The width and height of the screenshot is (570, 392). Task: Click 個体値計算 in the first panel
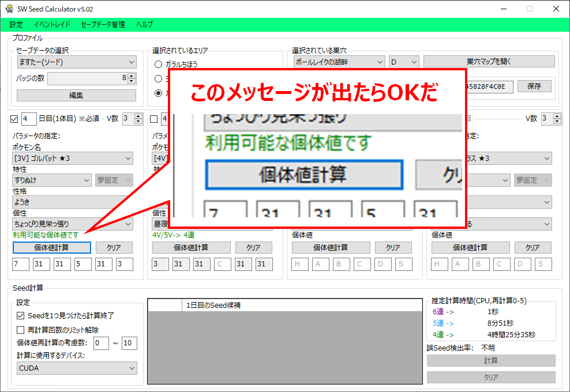pos(51,247)
